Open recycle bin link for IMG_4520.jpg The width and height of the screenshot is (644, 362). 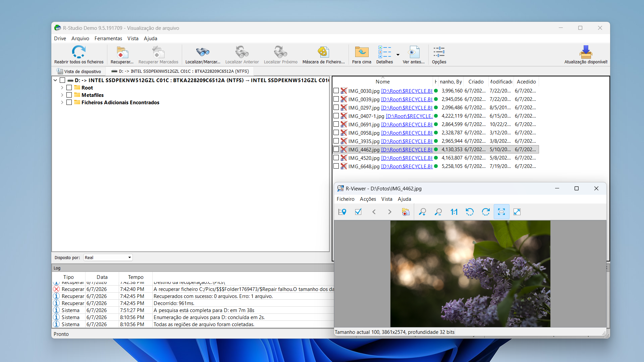tap(407, 158)
